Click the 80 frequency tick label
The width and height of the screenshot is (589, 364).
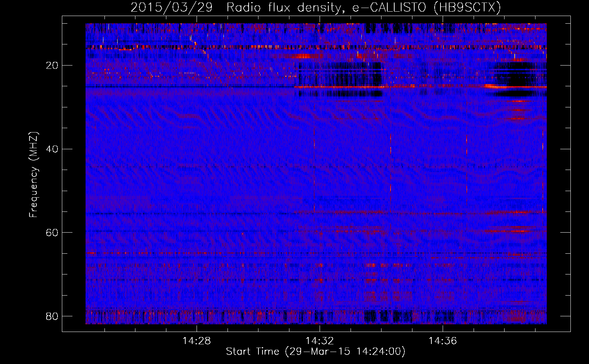(52, 316)
